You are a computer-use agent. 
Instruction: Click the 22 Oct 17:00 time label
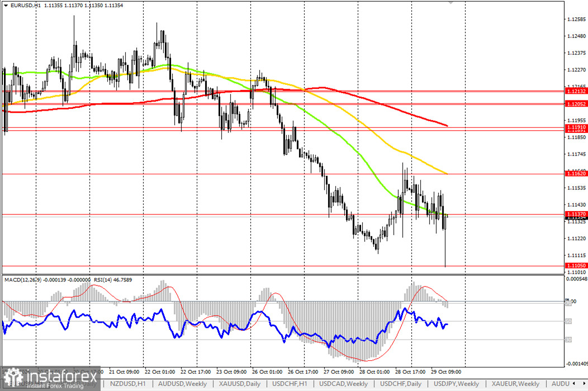[196, 372]
